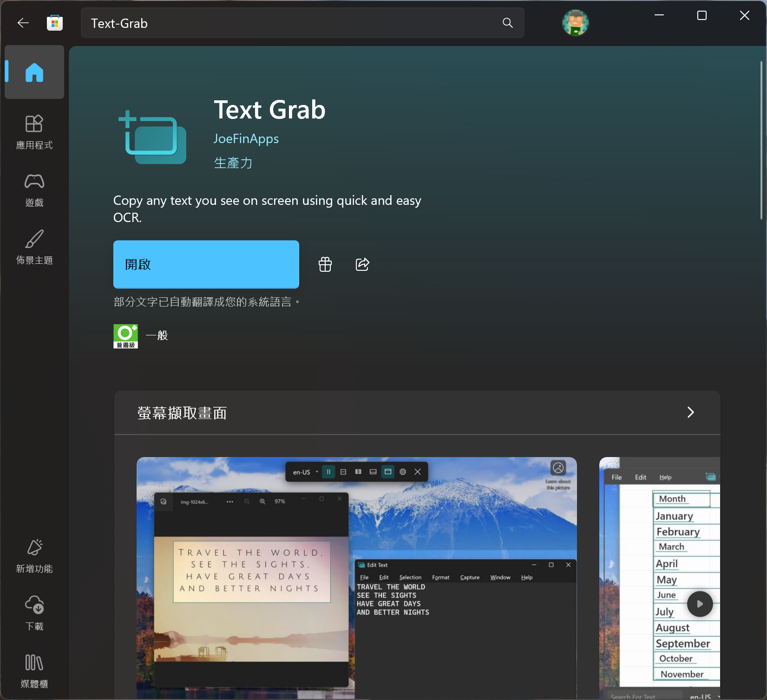The width and height of the screenshot is (767, 700).
Task: Click the share icon
Action: coord(362,264)
